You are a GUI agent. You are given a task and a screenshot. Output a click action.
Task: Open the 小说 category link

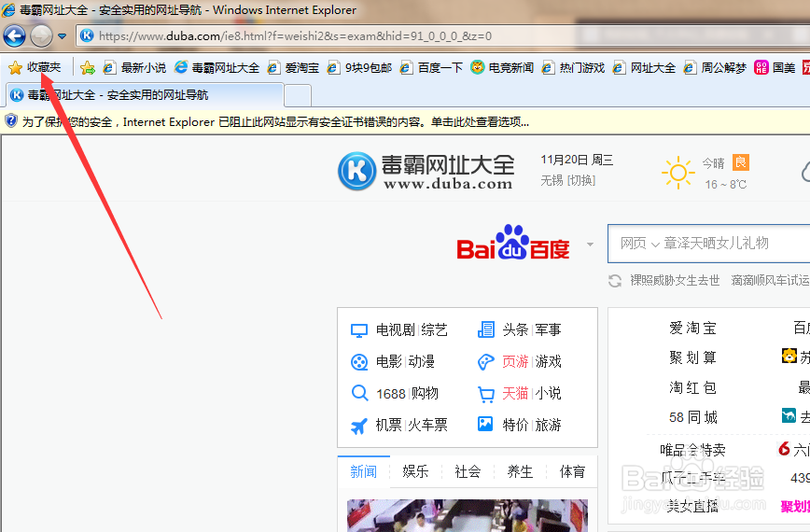click(548, 394)
